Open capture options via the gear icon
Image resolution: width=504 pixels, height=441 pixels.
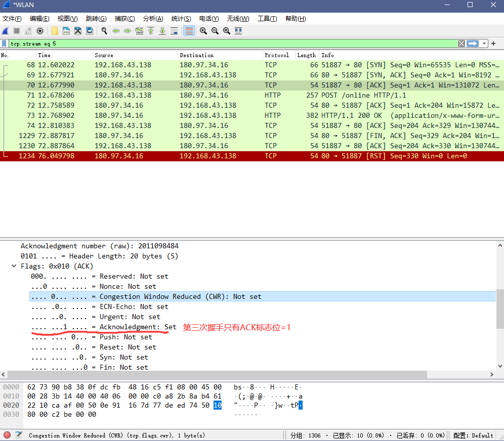[x=40, y=31]
